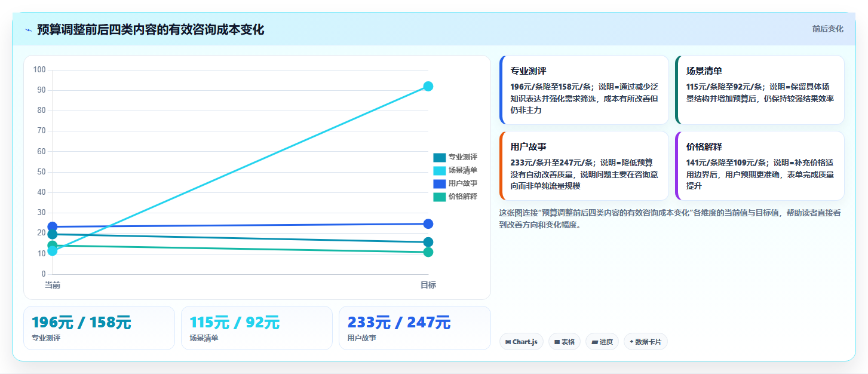Click the 用户故事 target data point

tap(428, 224)
